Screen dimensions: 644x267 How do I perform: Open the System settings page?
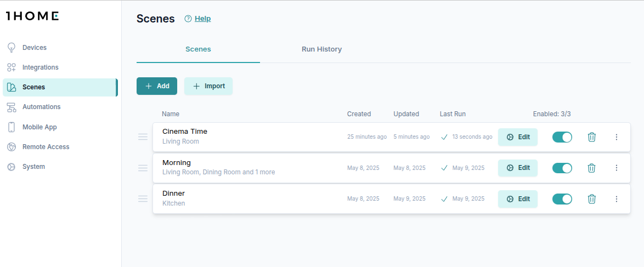pyautogui.click(x=33, y=167)
